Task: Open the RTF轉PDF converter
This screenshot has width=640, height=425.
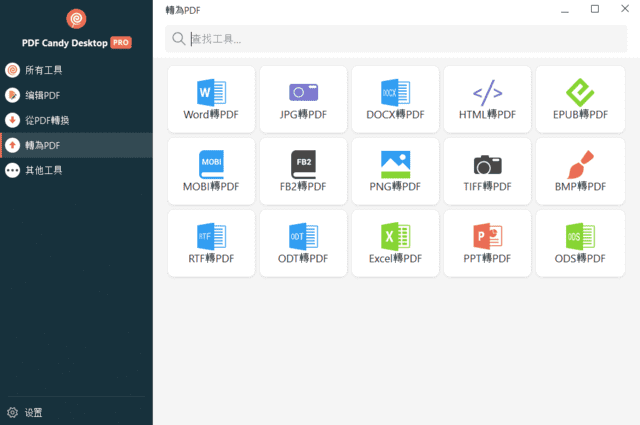Action: click(211, 243)
